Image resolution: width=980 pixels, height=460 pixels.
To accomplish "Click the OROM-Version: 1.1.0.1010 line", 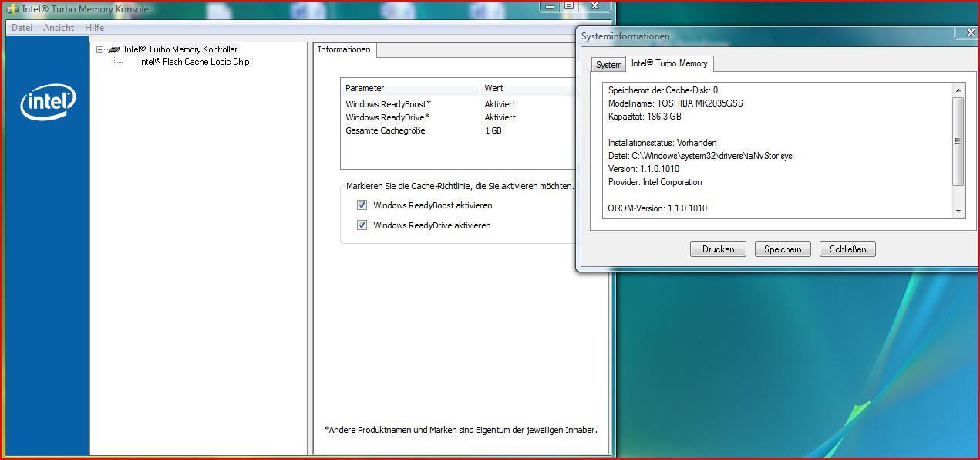I will tap(658, 208).
